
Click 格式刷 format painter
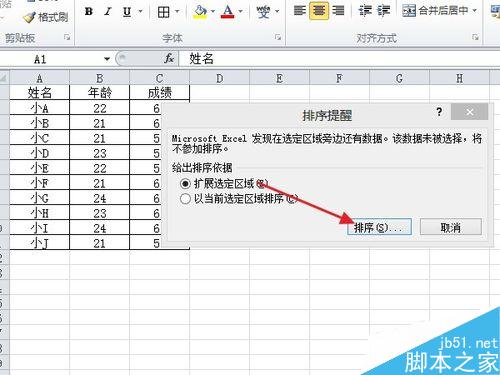click(47, 17)
